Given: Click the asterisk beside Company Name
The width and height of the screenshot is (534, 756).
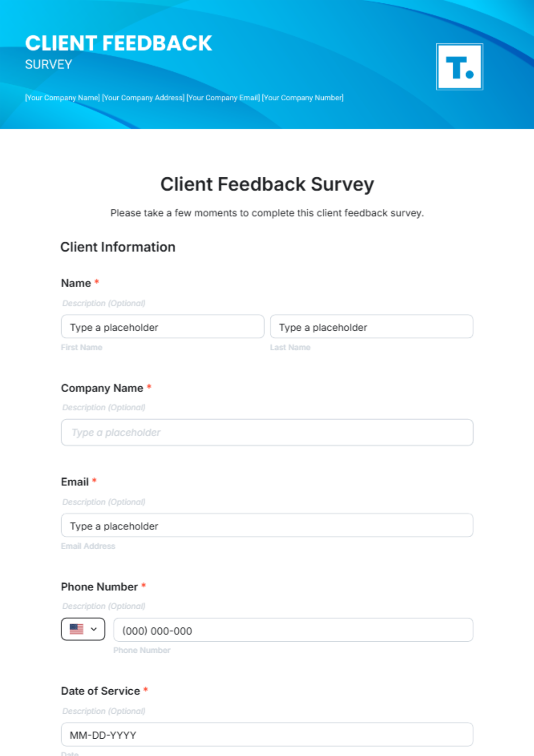Looking at the screenshot, I should [x=148, y=387].
